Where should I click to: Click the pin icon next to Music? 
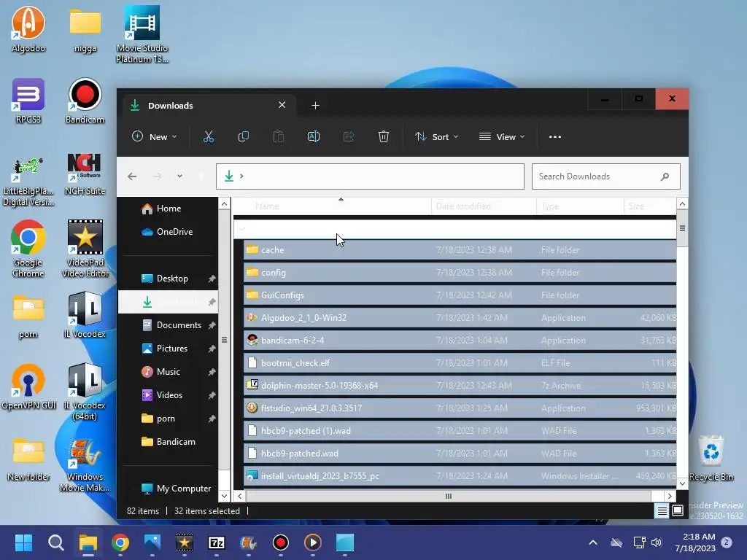tap(212, 372)
